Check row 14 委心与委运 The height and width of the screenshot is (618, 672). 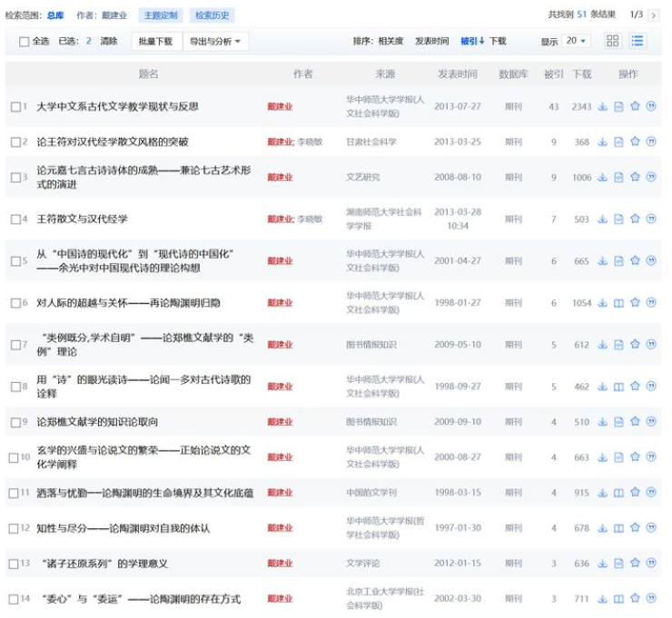pyautogui.click(x=14, y=599)
